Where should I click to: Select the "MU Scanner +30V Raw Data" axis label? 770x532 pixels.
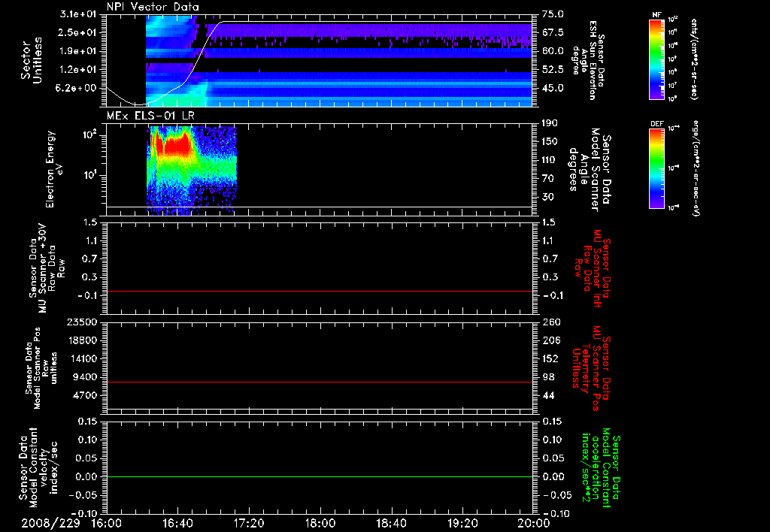click(47, 268)
